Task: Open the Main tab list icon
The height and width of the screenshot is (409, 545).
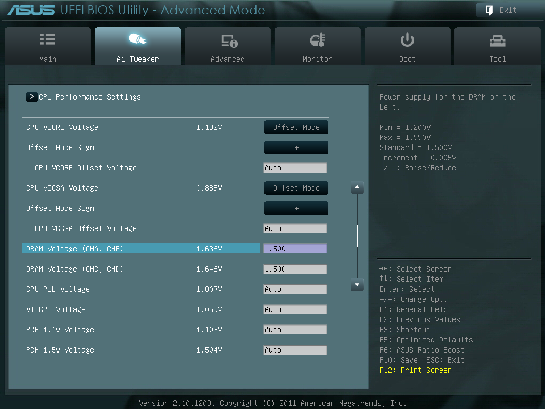Action: 47,40
